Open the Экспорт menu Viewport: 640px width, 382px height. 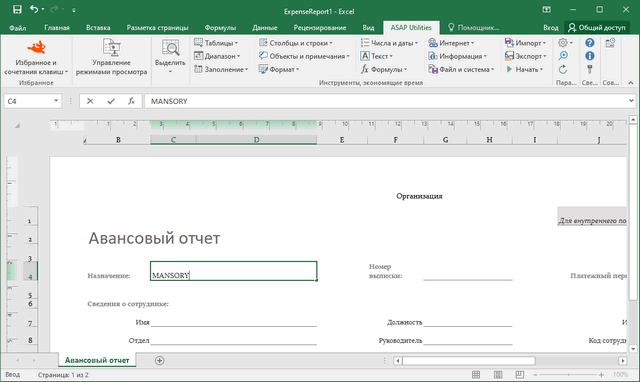(525, 56)
